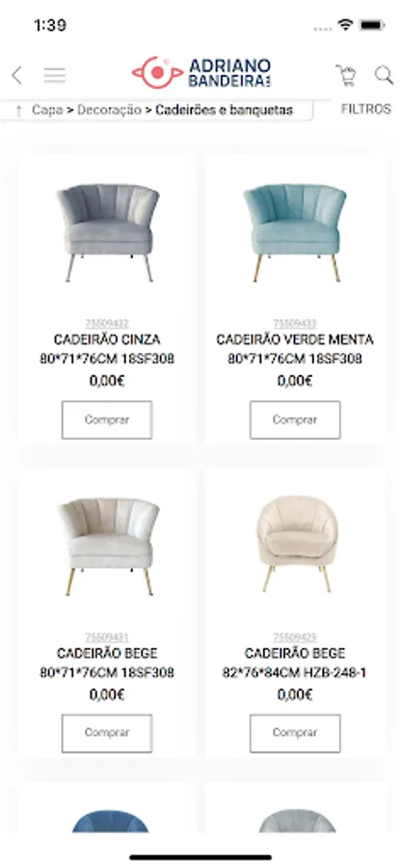The width and height of the screenshot is (400, 868).
Task: Tap the up arrow in breadcrumb
Action: point(19,110)
